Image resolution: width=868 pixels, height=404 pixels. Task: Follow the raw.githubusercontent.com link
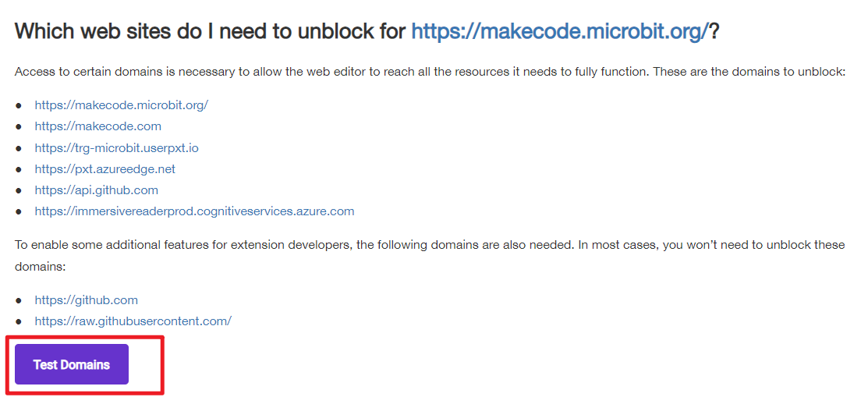[x=133, y=321]
